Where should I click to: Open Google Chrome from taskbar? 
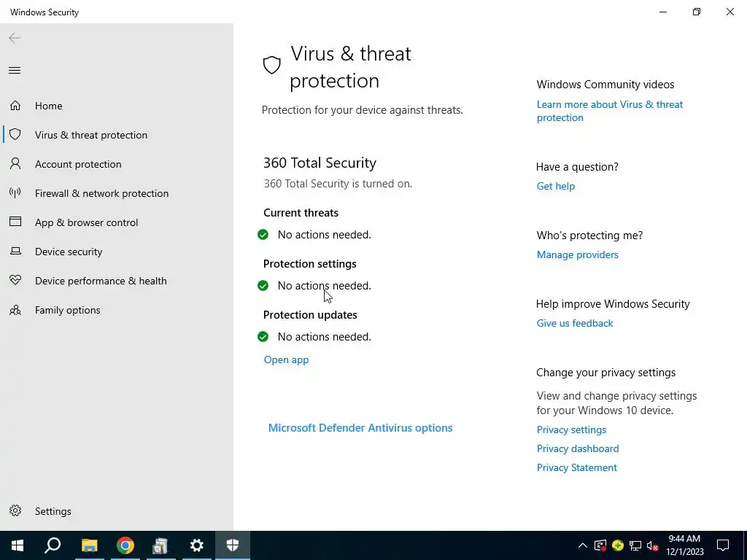(125, 545)
